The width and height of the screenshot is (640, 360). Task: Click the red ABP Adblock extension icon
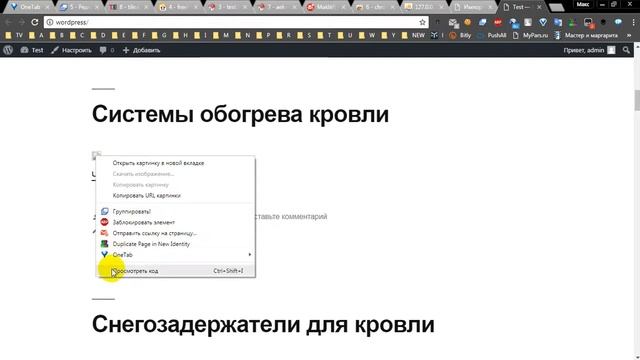point(498,22)
